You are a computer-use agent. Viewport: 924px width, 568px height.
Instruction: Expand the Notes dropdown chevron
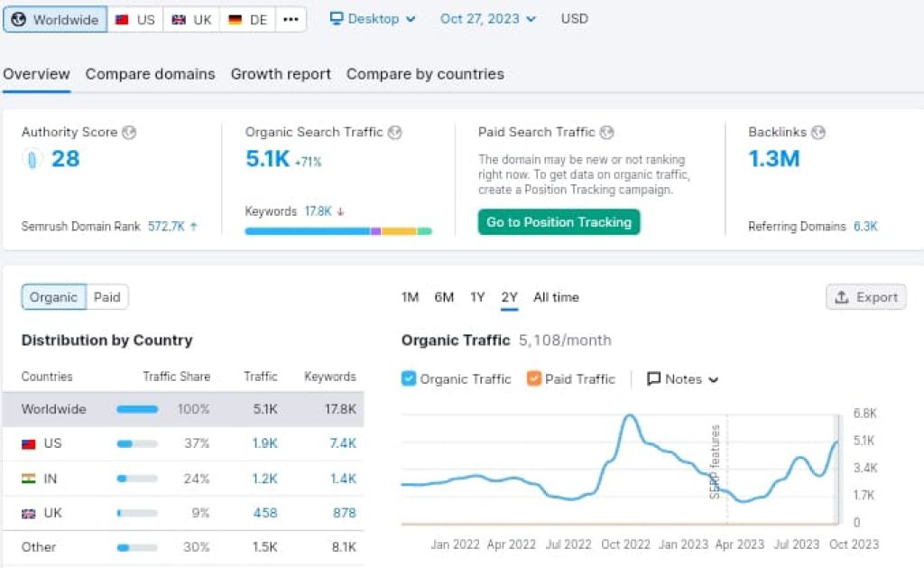click(714, 379)
